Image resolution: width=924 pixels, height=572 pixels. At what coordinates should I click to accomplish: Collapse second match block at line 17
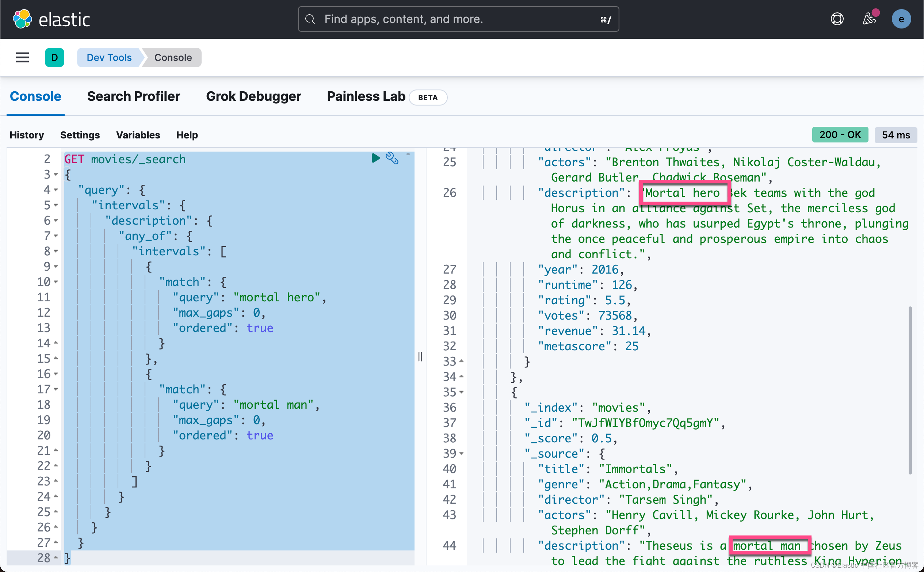(56, 389)
